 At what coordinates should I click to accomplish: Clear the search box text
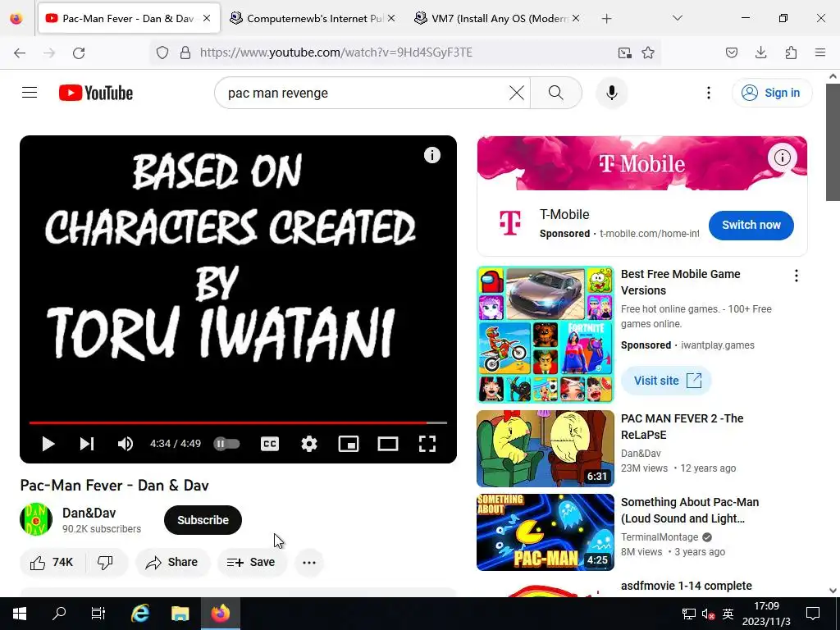[517, 93]
